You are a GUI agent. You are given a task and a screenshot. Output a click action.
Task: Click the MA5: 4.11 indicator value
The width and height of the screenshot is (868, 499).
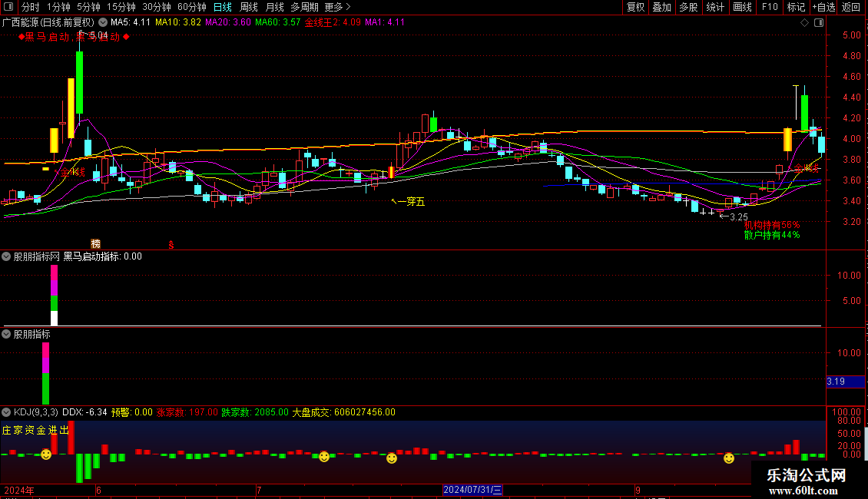[x=131, y=23]
